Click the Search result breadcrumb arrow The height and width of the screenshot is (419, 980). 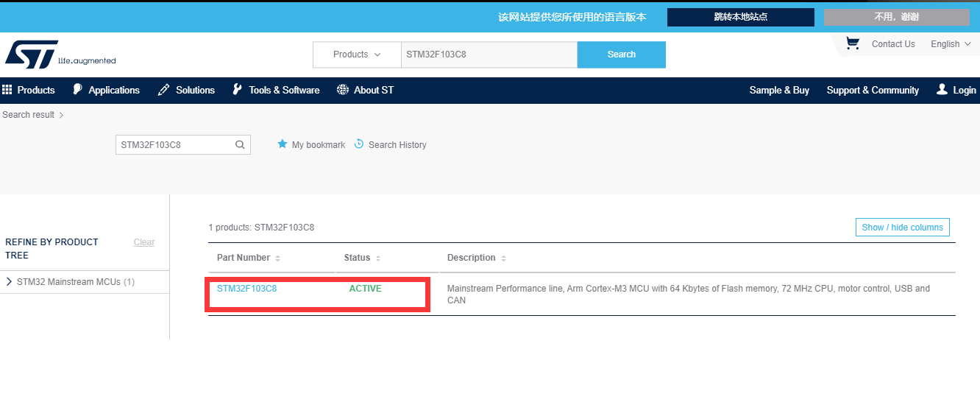click(x=61, y=115)
